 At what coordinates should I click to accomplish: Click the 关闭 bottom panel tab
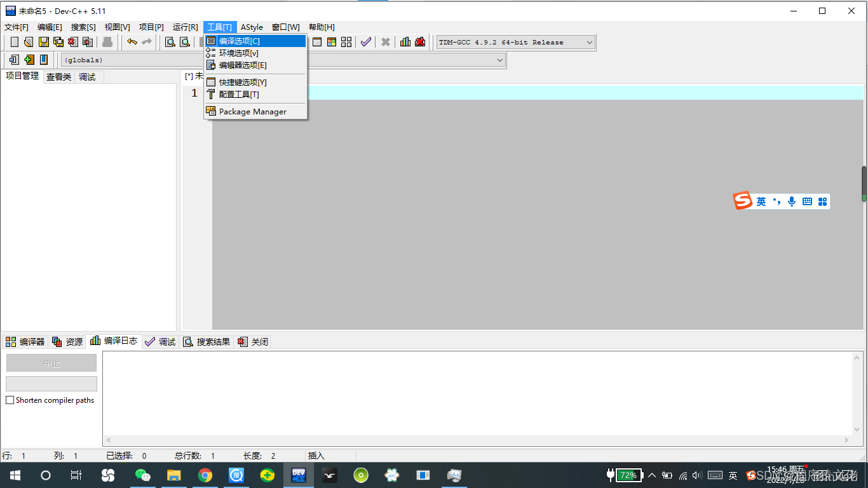click(x=253, y=342)
